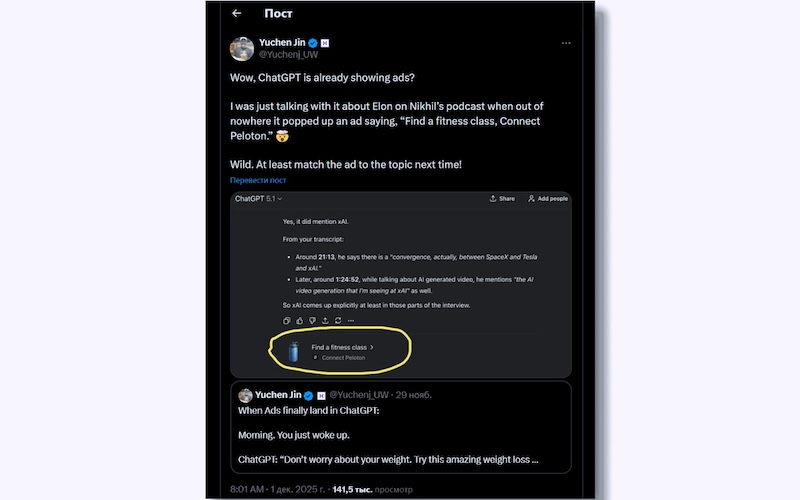This screenshot has width=800, height=500.
Task: Click the Перевести пост link
Action: click(258, 180)
